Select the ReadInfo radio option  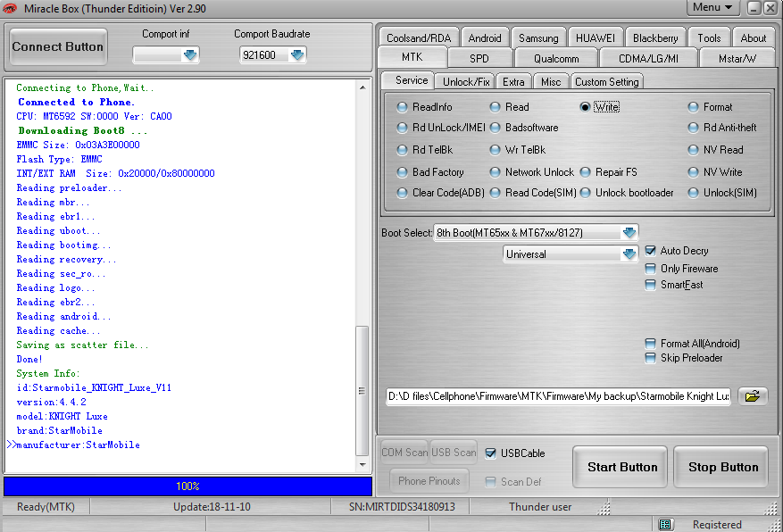[402, 107]
